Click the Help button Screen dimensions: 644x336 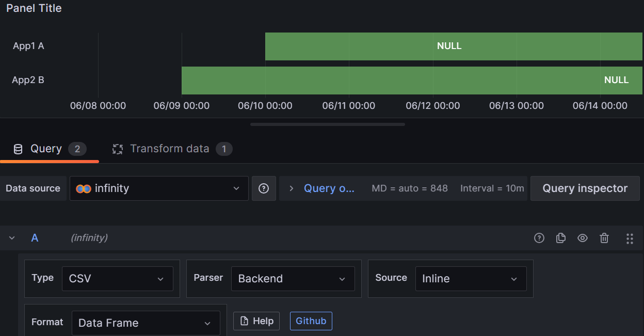[256, 321]
